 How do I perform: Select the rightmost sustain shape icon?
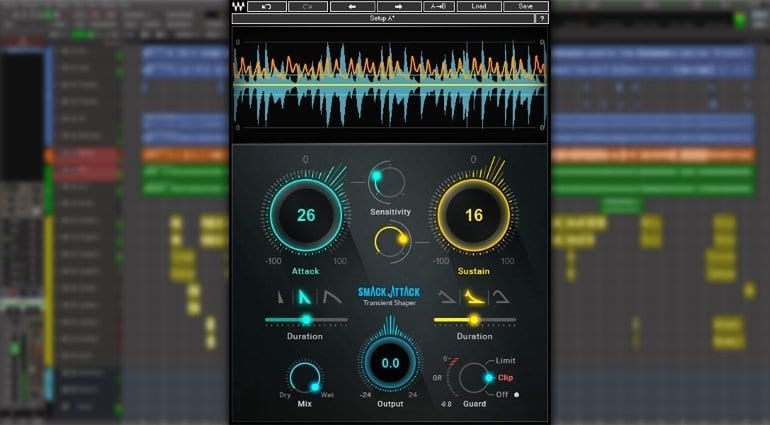click(497, 297)
